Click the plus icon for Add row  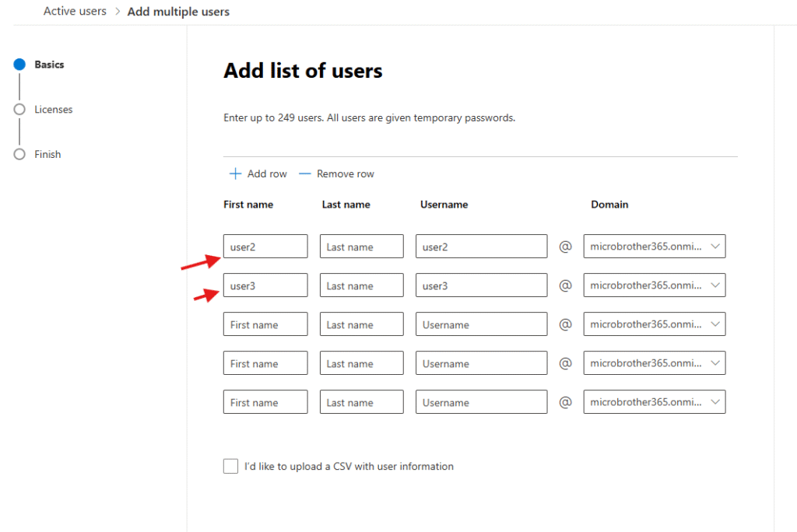tap(235, 174)
